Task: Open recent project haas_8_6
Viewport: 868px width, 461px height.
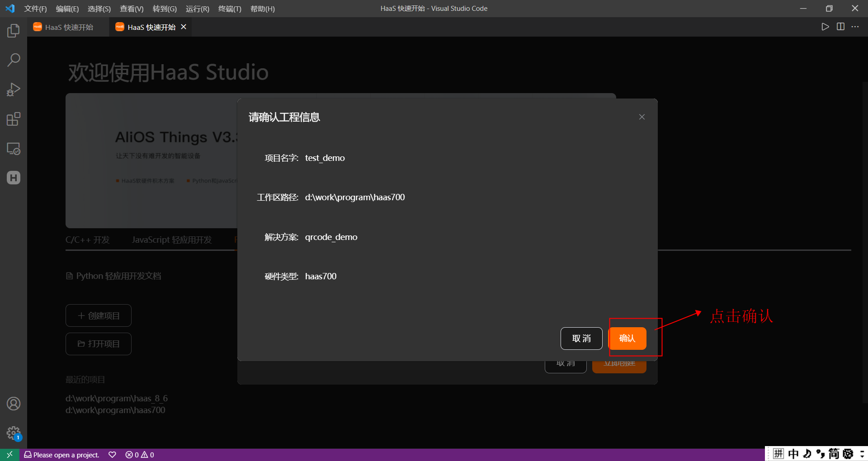Action: pos(117,398)
